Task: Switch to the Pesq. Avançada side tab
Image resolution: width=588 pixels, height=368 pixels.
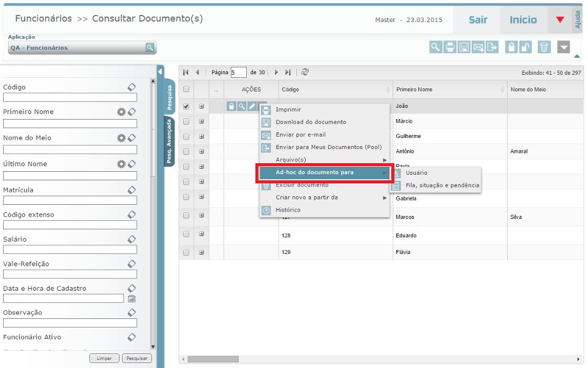Action: point(170,142)
